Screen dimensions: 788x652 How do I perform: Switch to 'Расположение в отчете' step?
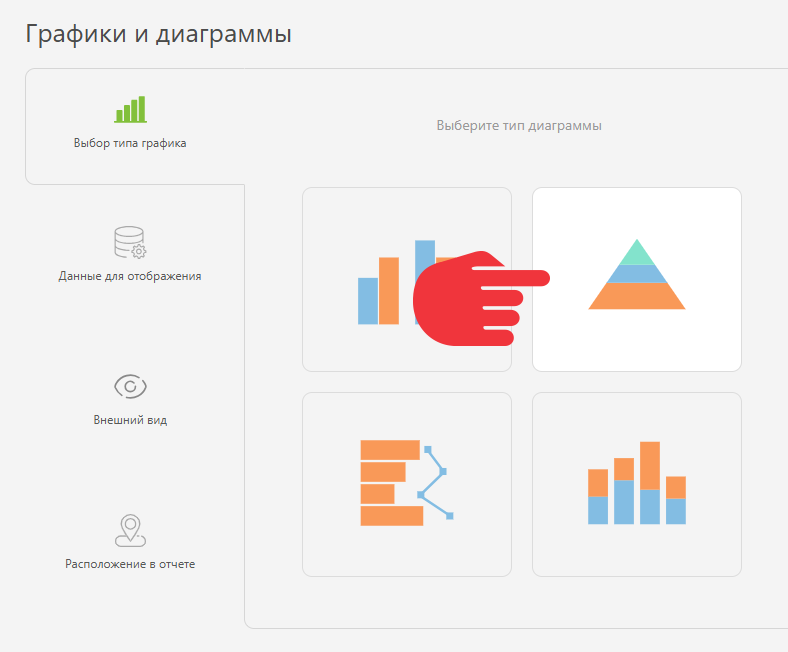(x=130, y=564)
